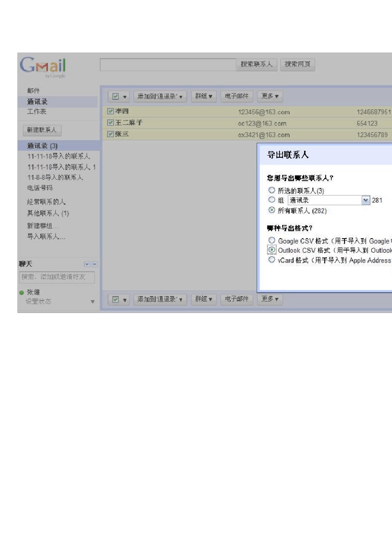The image size is (392, 555).
Task: Uncheck the contact 李四 checkbox
Action: tap(110, 111)
